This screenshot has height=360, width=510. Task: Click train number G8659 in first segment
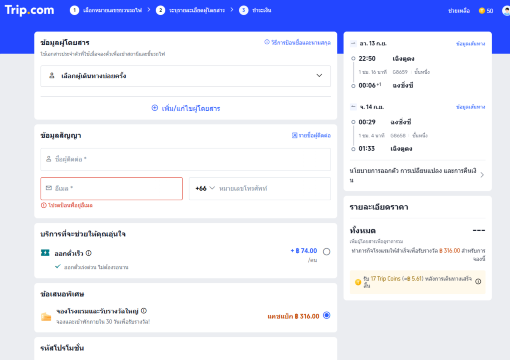pos(400,72)
